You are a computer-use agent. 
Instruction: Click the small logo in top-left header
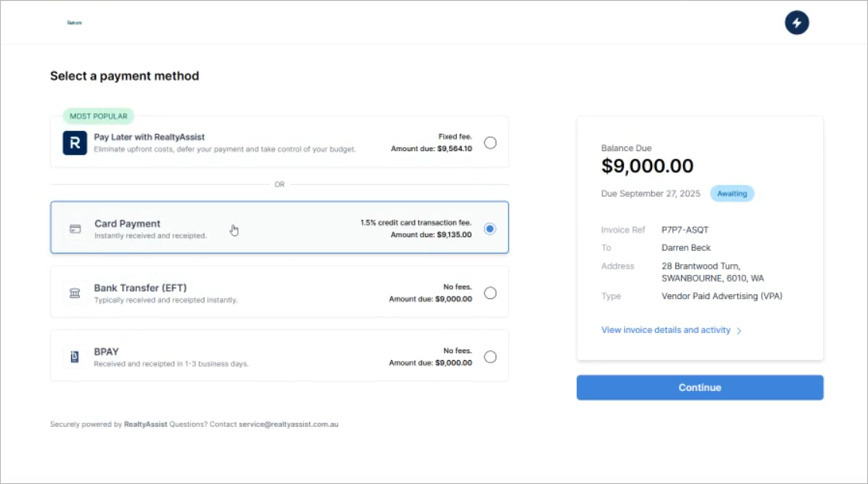coord(74,22)
